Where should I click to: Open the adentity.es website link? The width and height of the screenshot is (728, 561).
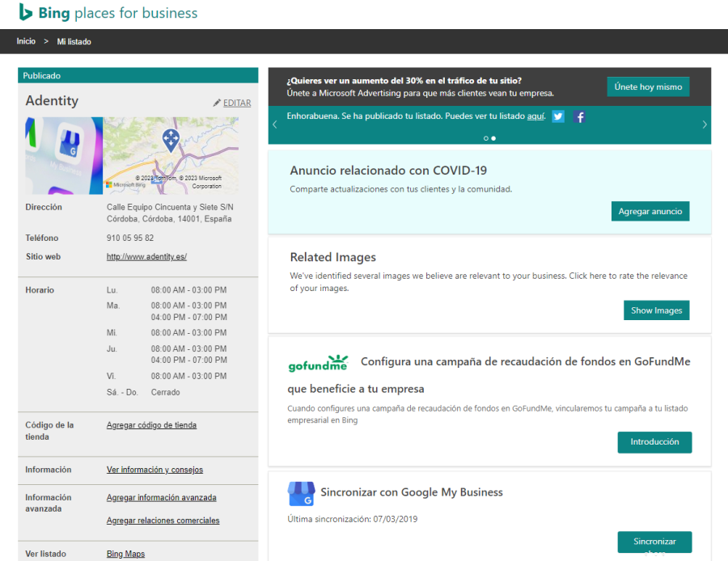[x=146, y=257]
